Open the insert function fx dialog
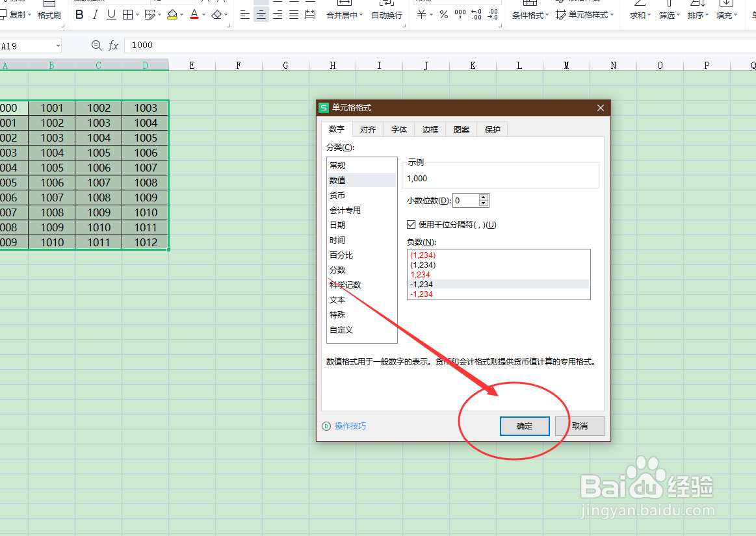Screen dimensions: 756x536 point(113,45)
